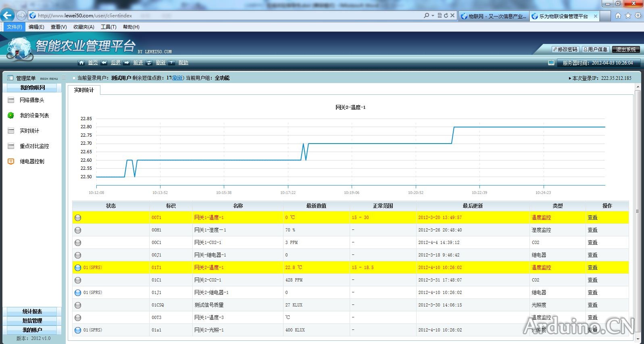Click the monitor icon beside server time
This screenshot has width=644, height=344.
(551, 63)
